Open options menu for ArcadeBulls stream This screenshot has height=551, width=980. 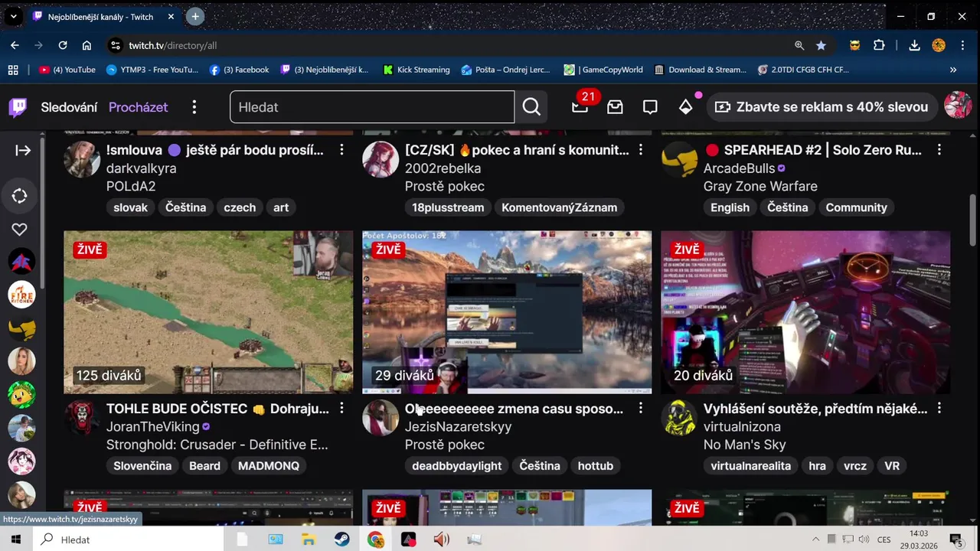point(939,150)
